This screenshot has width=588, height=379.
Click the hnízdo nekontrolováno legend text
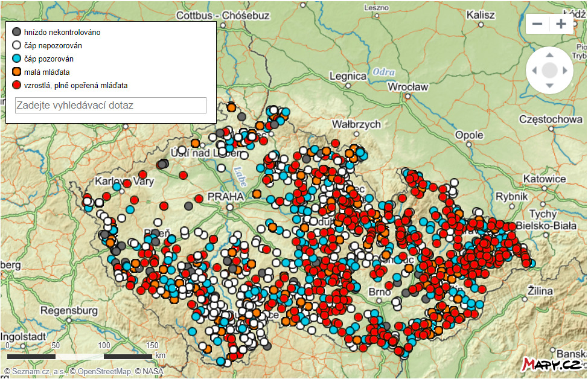coord(62,32)
